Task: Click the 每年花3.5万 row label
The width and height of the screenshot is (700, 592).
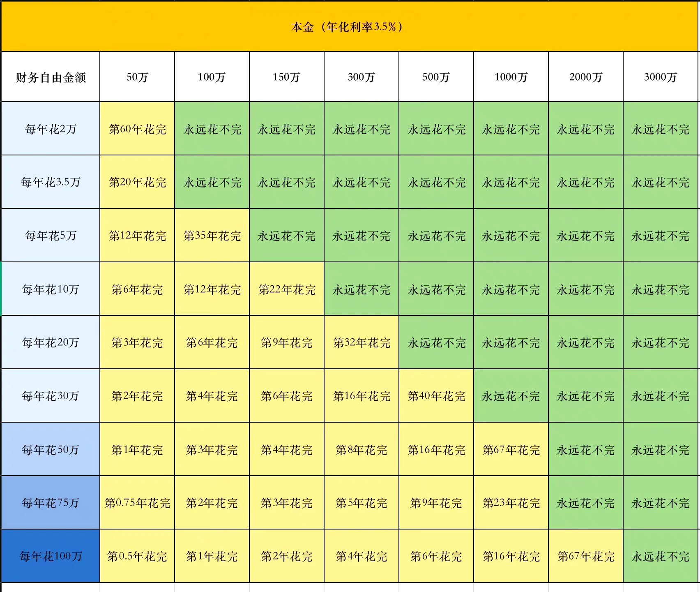Action: point(51,182)
